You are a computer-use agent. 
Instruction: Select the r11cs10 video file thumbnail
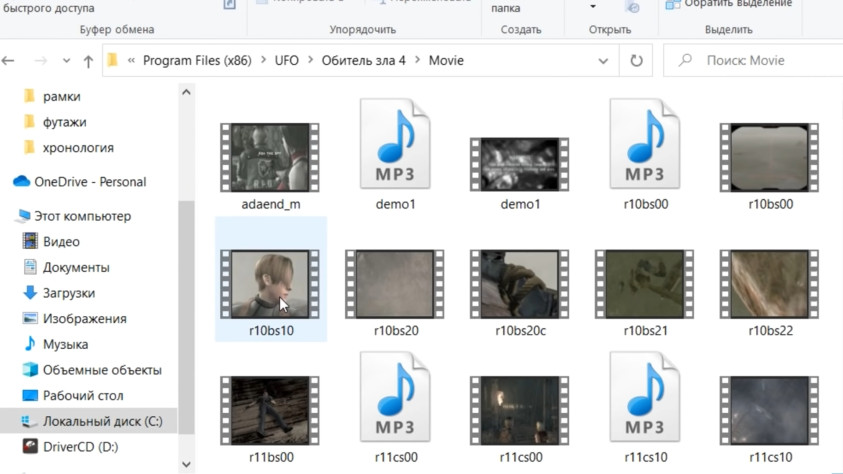pyautogui.click(x=770, y=419)
